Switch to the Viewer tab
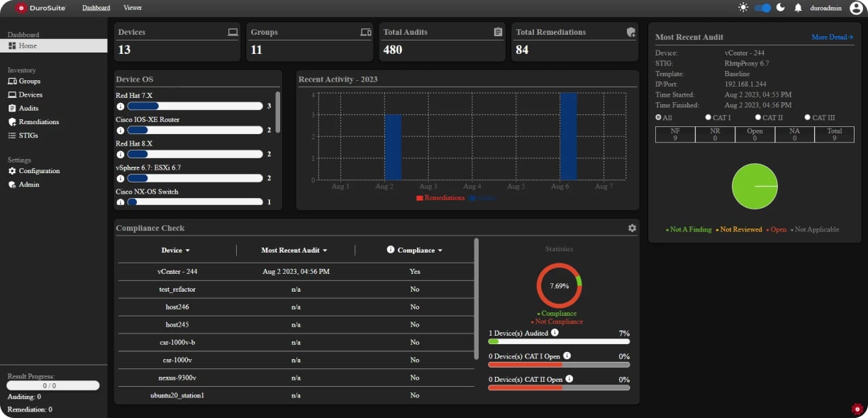 tap(133, 8)
